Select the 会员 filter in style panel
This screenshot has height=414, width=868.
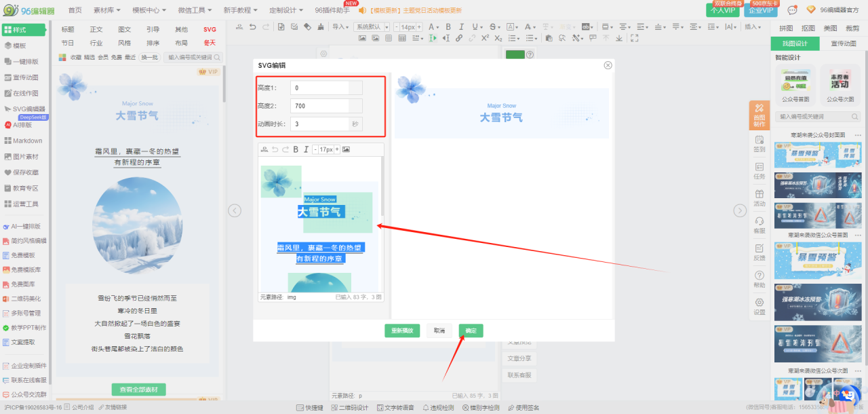[x=103, y=58]
